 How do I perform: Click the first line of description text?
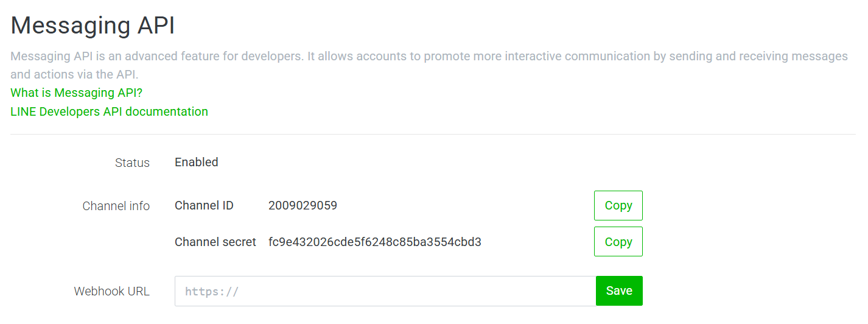tap(429, 57)
